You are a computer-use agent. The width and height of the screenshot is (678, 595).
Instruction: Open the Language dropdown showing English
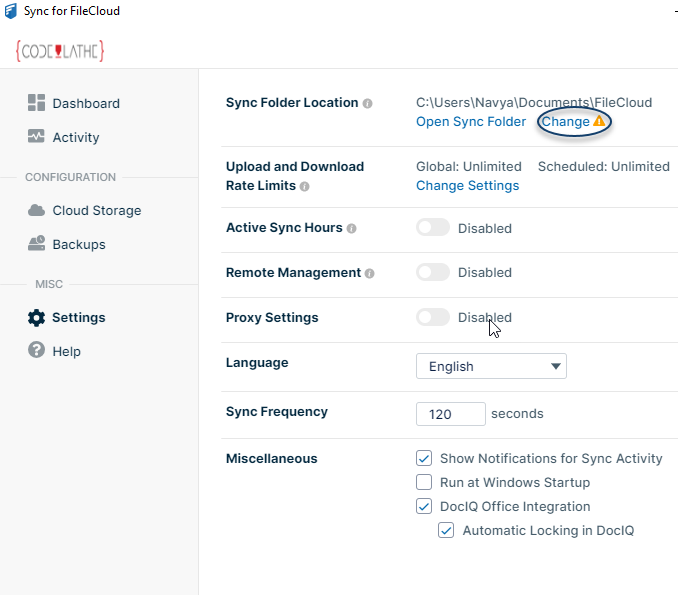pos(491,366)
